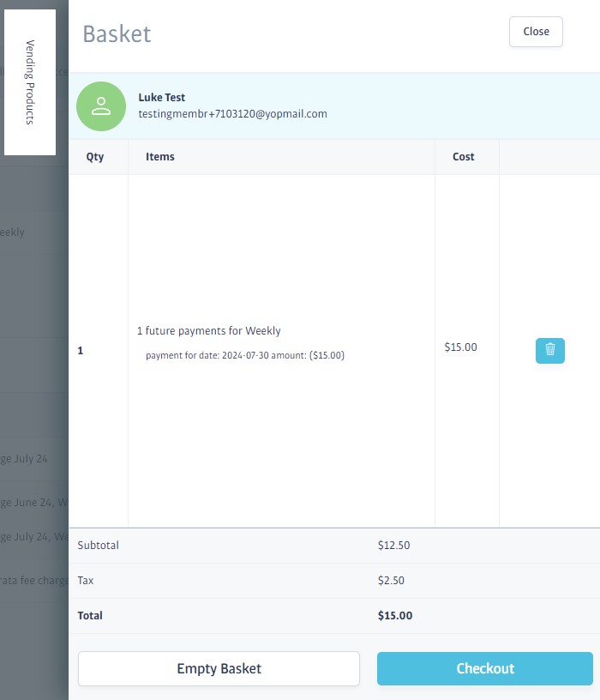
Task: Click the customer email address
Action: pyautogui.click(x=232, y=113)
